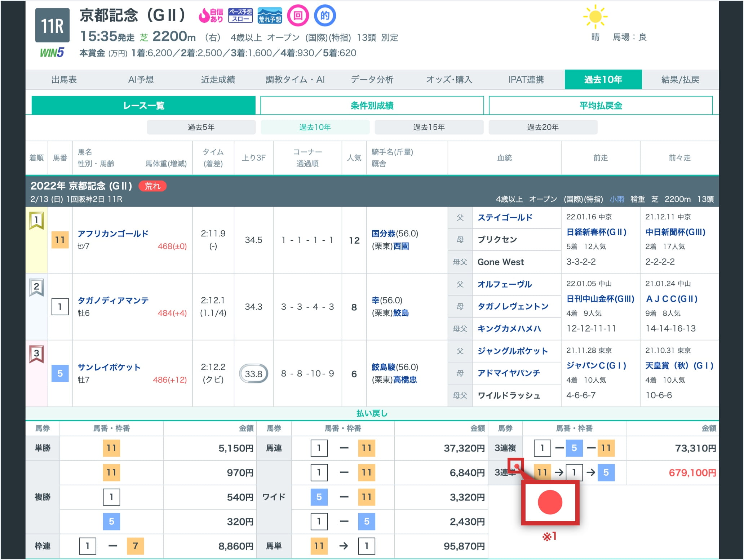This screenshot has height=560, width=744.
Task: Open horse link アフリカンゴールド
Action: tap(113, 234)
